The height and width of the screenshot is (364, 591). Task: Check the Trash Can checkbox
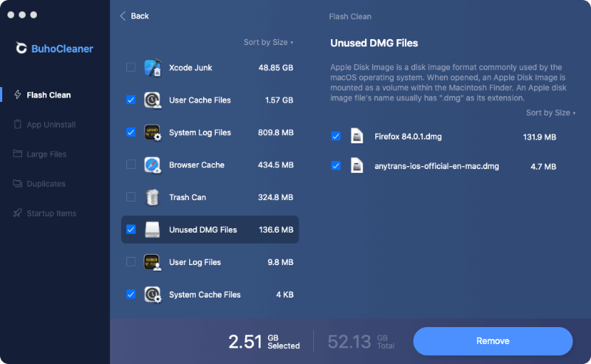coord(131,197)
